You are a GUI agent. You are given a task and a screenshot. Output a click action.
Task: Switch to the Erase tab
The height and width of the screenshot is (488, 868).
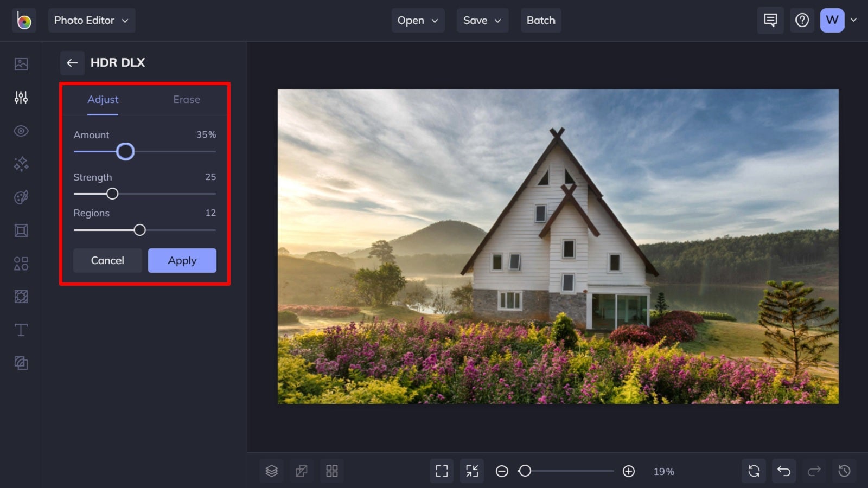[187, 100]
